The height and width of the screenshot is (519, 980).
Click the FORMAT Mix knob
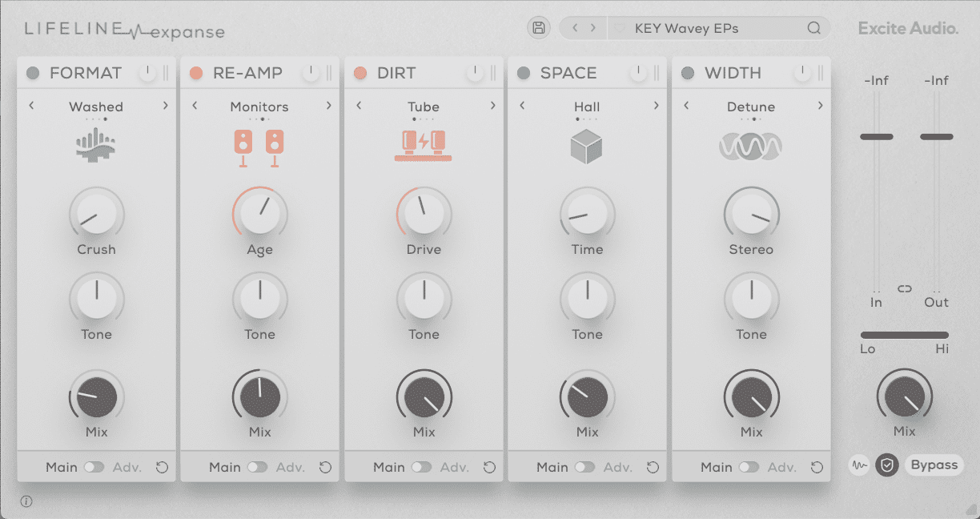pos(96,396)
